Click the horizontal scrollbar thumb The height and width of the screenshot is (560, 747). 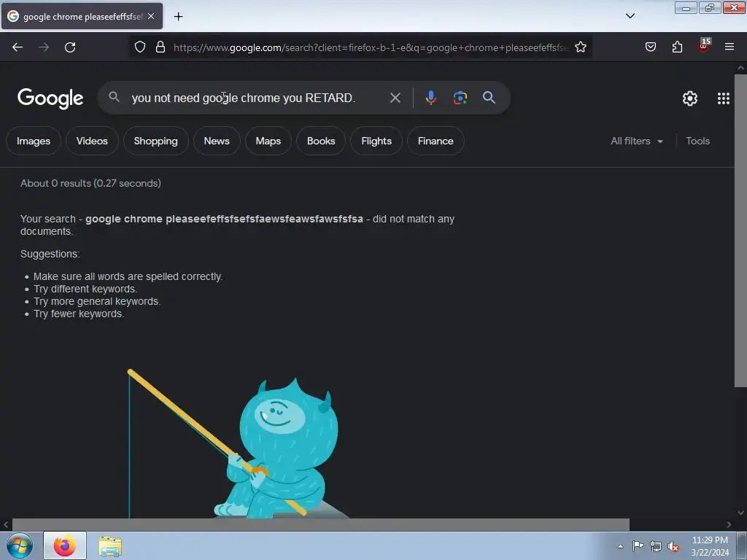tap(321, 524)
